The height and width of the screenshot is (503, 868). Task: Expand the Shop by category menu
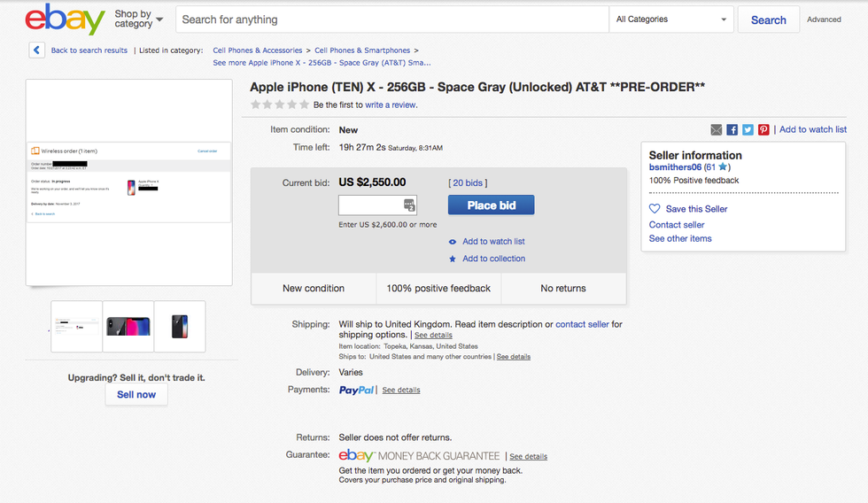pos(138,19)
